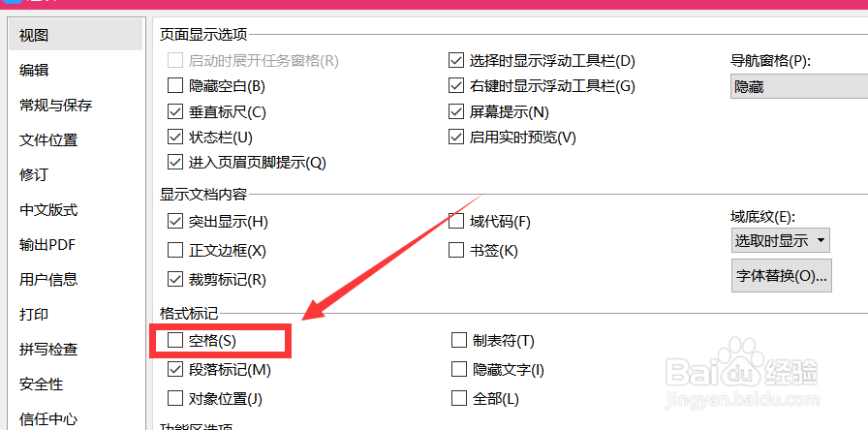Check the 全部(L) format marks box
Image resolution: width=868 pixels, height=430 pixels.
[459, 398]
